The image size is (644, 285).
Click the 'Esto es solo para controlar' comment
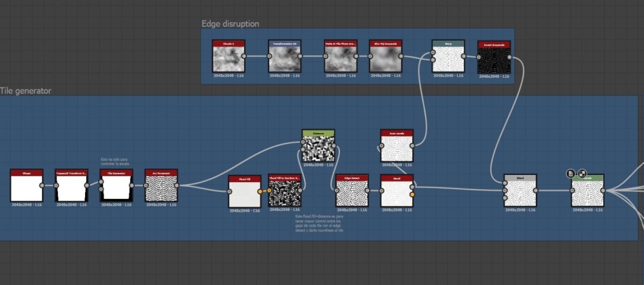(x=115, y=161)
